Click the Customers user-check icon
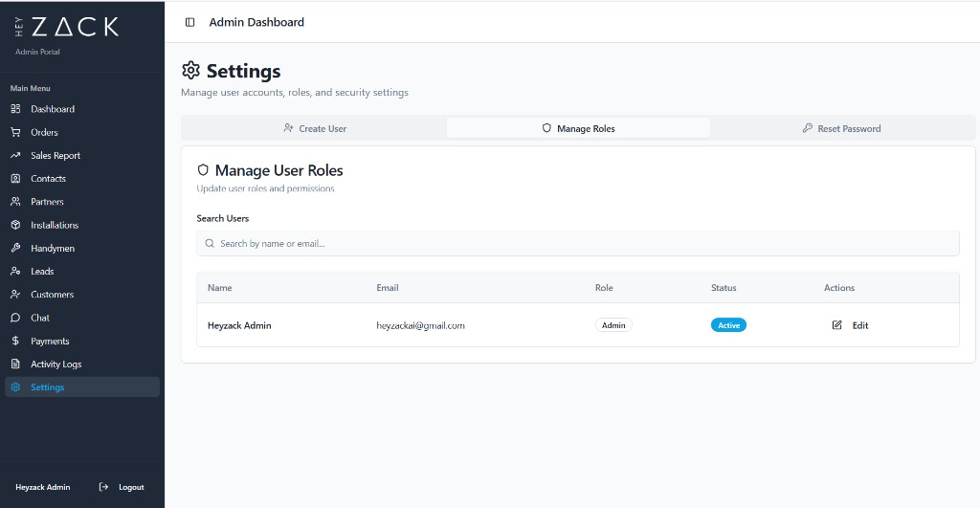Viewport: 980px width, 508px height. 15,295
